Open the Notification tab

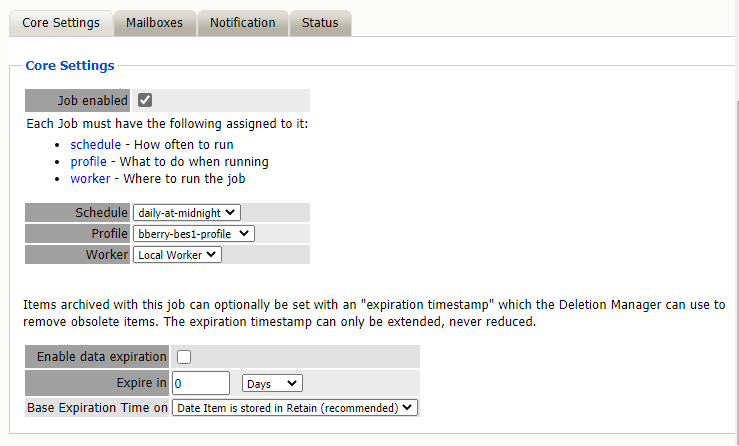click(x=242, y=23)
